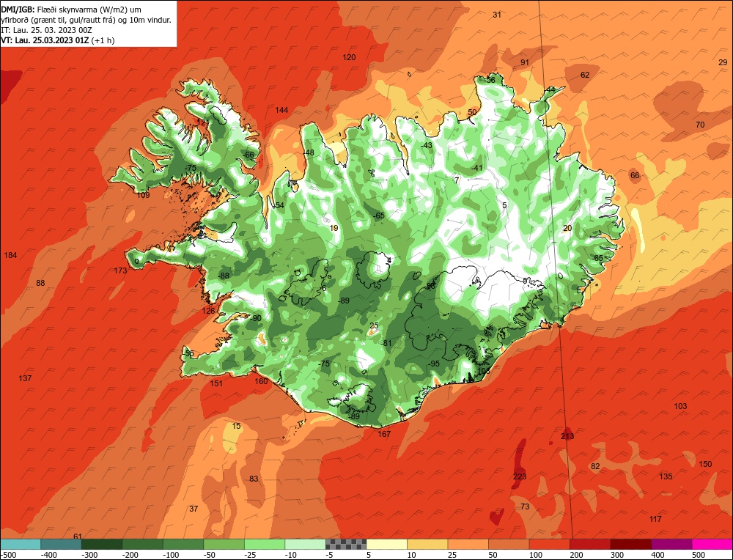Click the value 19 in northwest Iceland
This screenshot has width=733, height=560.
click(334, 228)
